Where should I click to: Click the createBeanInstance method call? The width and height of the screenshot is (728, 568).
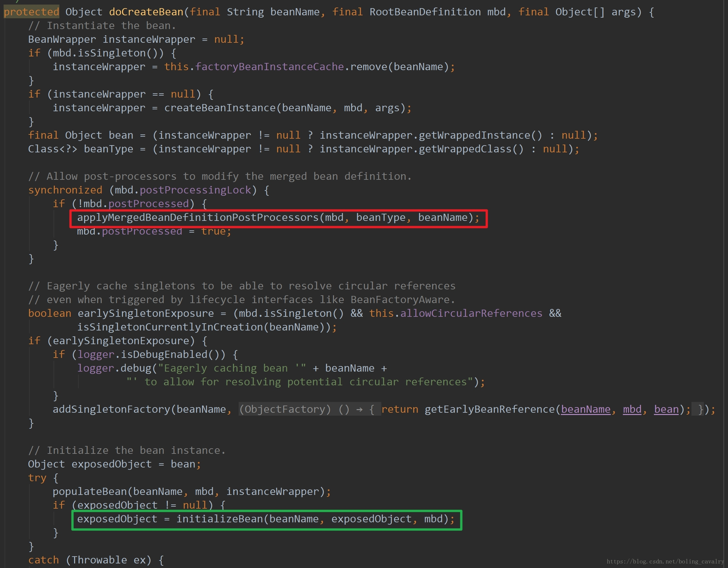point(220,108)
